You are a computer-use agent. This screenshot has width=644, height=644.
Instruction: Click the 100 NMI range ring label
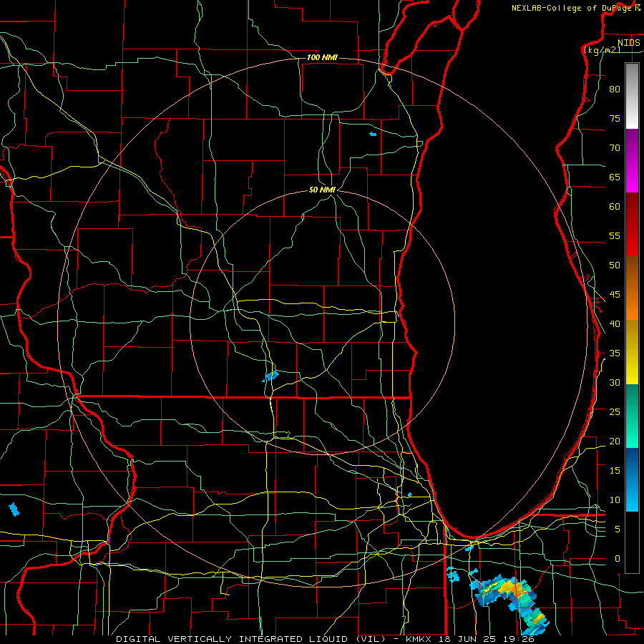322,57
